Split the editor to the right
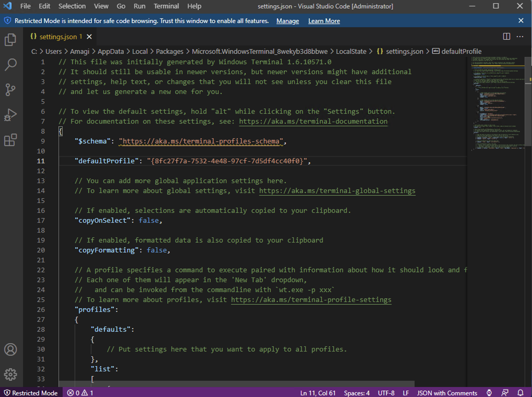 pyautogui.click(x=506, y=37)
